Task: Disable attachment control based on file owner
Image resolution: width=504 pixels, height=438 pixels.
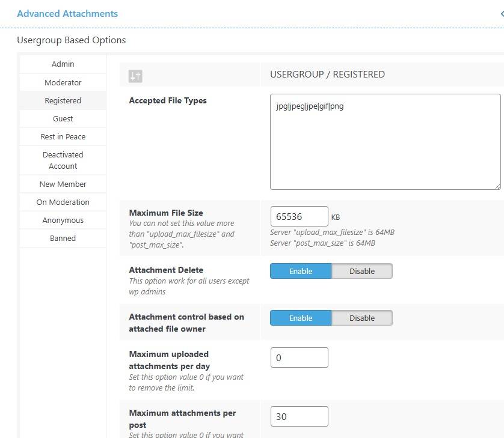Action: click(362, 318)
